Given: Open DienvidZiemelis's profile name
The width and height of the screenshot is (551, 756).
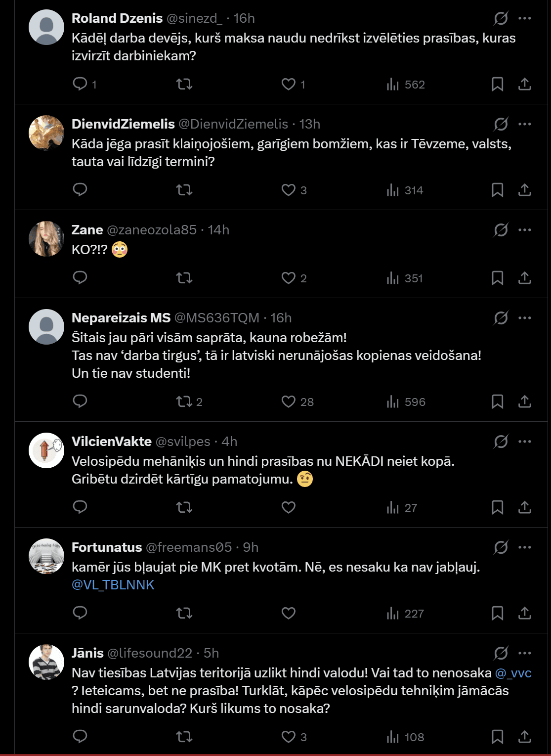Looking at the screenshot, I should point(123,124).
